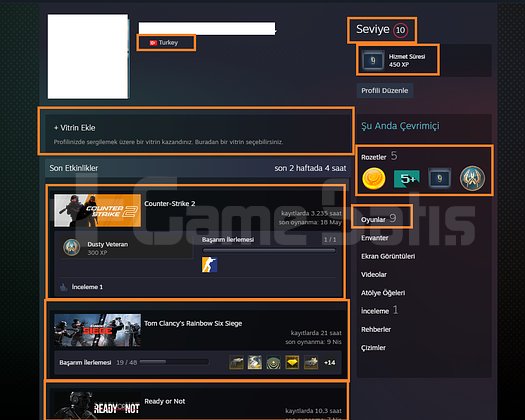Open the Counter-Strike achievement icon
Screen dimensions: 525x420
(210, 265)
